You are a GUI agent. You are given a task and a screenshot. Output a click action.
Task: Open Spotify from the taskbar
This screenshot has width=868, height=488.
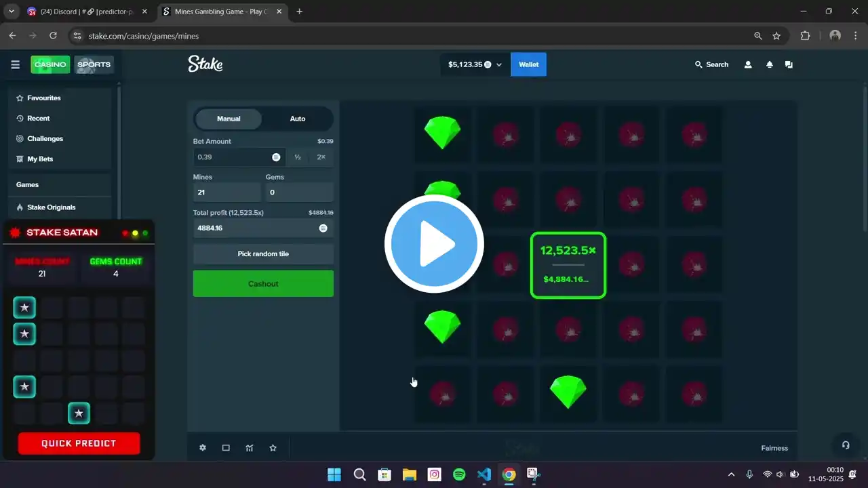tap(459, 474)
